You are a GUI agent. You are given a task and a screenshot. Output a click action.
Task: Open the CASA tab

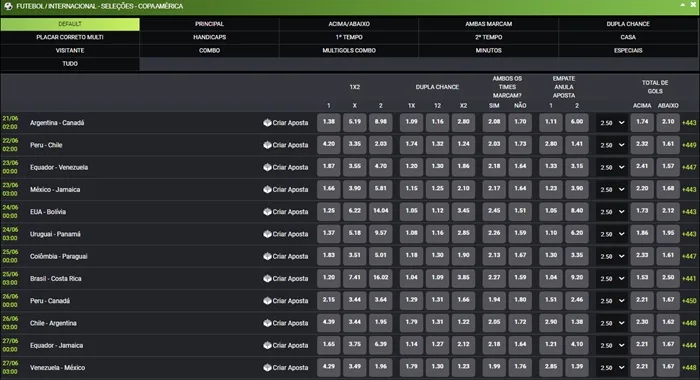pyautogui.click(x=628, y=38)
